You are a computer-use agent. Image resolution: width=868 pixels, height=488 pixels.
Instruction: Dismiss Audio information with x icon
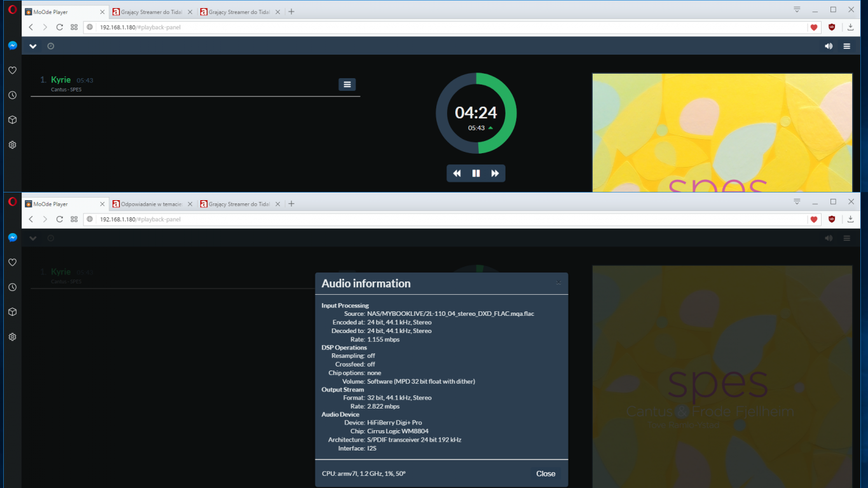558,283
